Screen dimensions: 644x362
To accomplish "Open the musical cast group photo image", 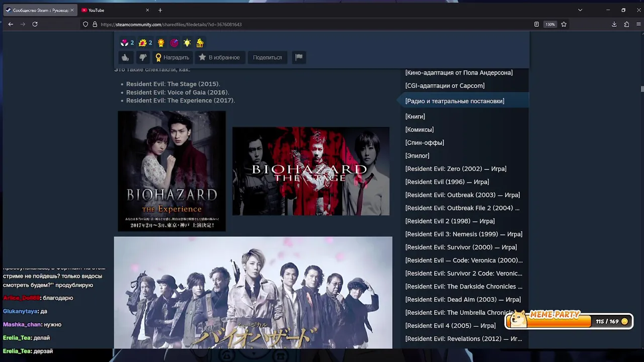I will [253, 293].
